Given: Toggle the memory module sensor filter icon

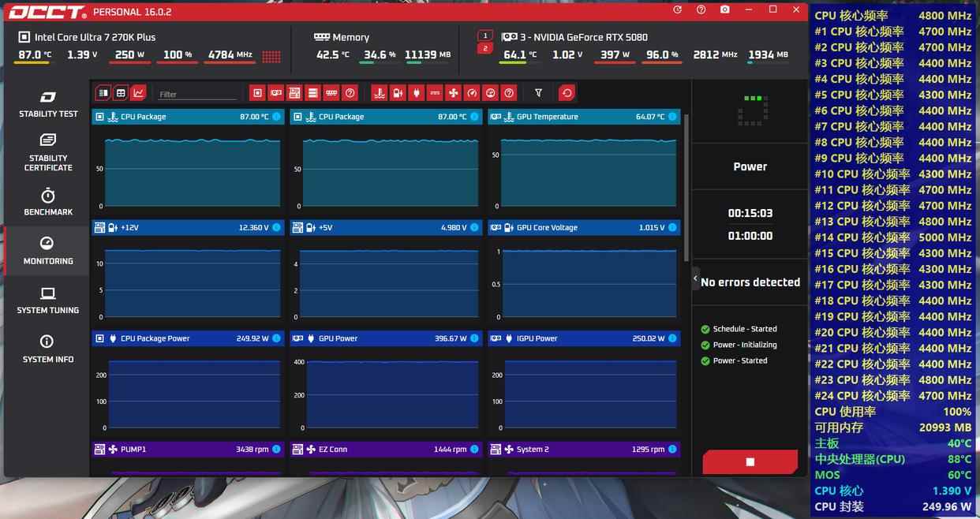Looking at the screenshot, I should pos(332,93).
